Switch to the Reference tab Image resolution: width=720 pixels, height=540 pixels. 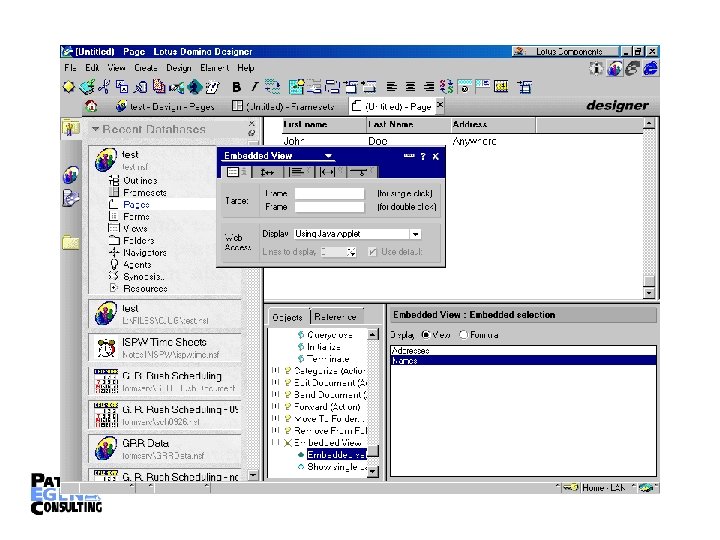[x=337, y=317]
